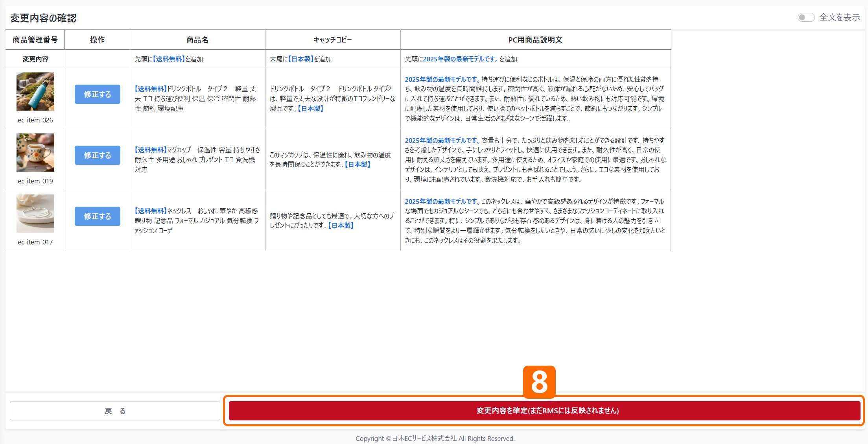Open the necklace thumbnail for ec_item_017
Image resolution: width=868 pixels, height=444 pixels.
pos(35,213)
